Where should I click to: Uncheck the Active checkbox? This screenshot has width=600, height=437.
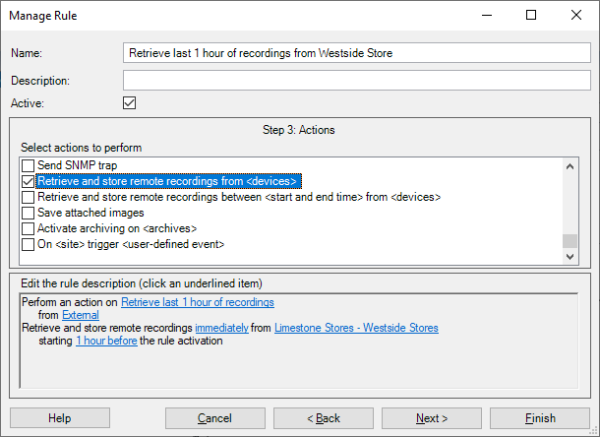pos(129,102)
